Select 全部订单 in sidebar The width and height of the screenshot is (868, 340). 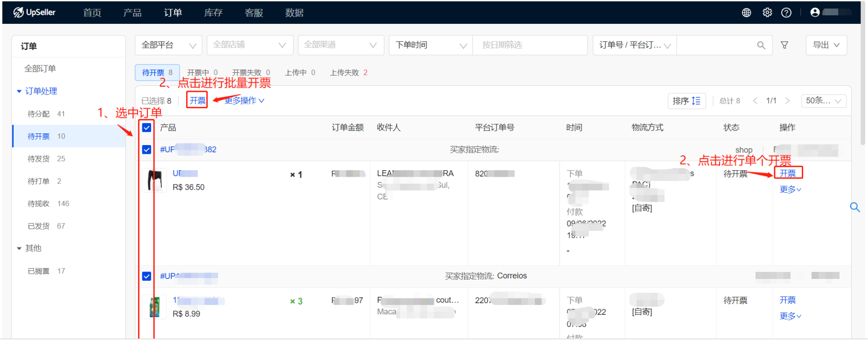click(x=40, y=69)
